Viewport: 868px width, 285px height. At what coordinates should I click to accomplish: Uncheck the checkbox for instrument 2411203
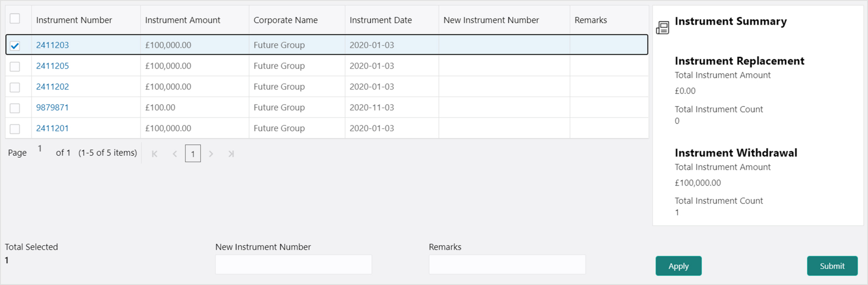(15, 46)
